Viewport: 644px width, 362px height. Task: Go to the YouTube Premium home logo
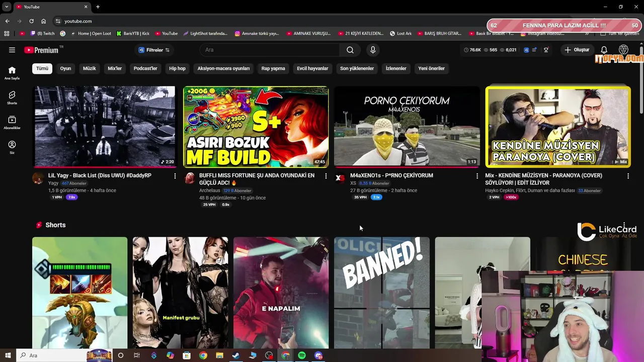[41, 50]
